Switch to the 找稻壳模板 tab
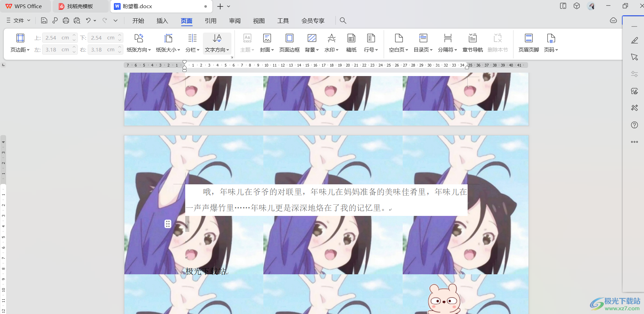The image size is (644, 314). [x=81, y=6]
